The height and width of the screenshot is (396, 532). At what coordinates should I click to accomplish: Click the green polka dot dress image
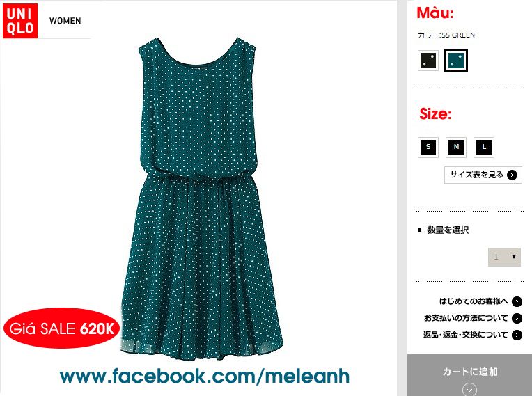202,198
